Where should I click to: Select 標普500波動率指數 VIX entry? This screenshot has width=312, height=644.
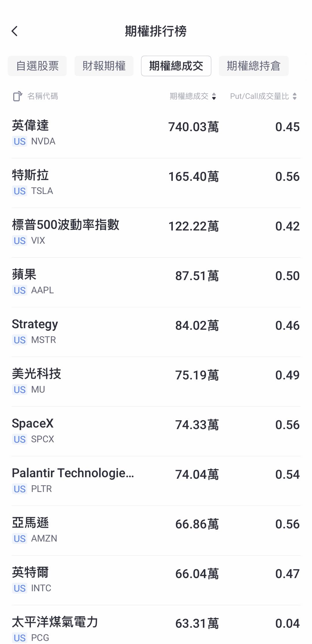156,233
